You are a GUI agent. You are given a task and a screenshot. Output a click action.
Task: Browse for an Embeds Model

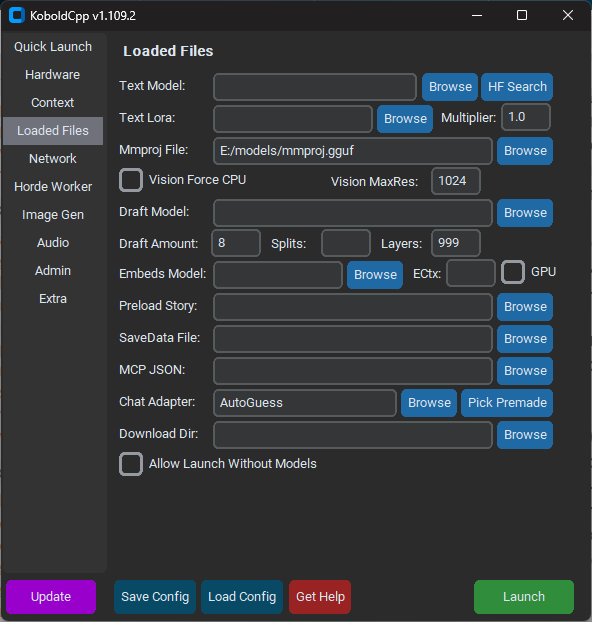pos(375,275)
